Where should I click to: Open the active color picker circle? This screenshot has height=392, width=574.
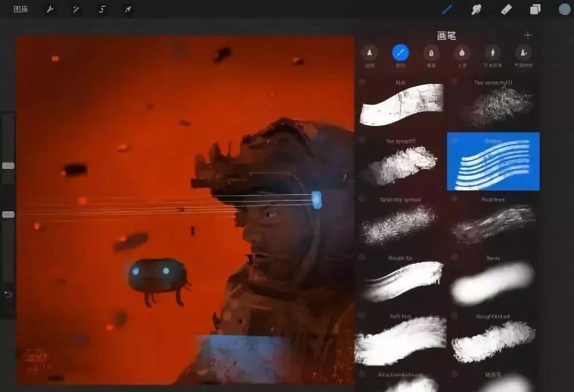click(x=564, y=9)
